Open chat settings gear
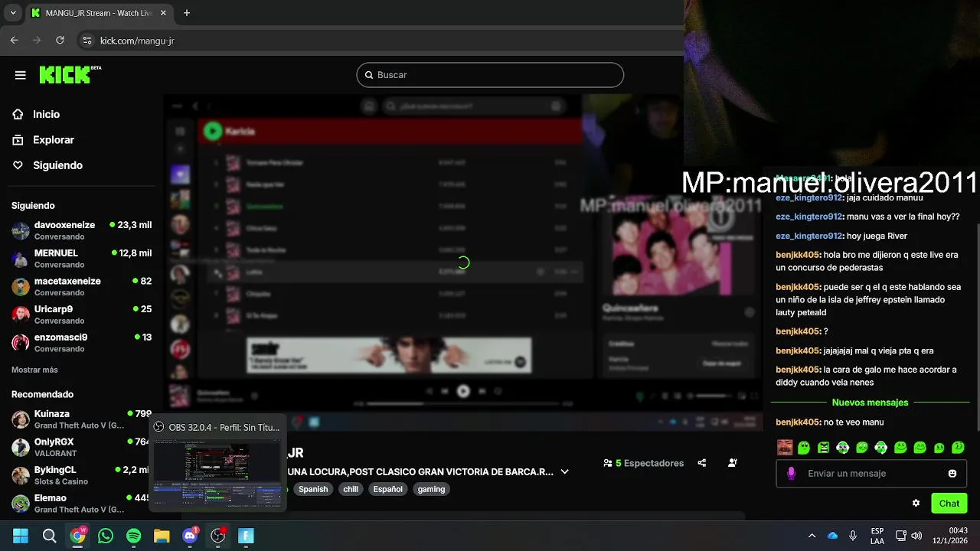980x551 pixels. (916, 503)
